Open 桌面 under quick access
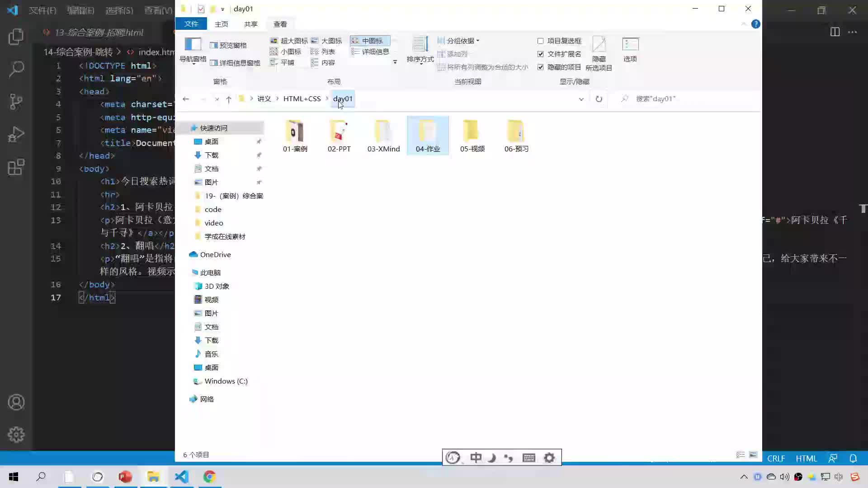The height and width of the screenshot is (488, 868). pos(211,141)
